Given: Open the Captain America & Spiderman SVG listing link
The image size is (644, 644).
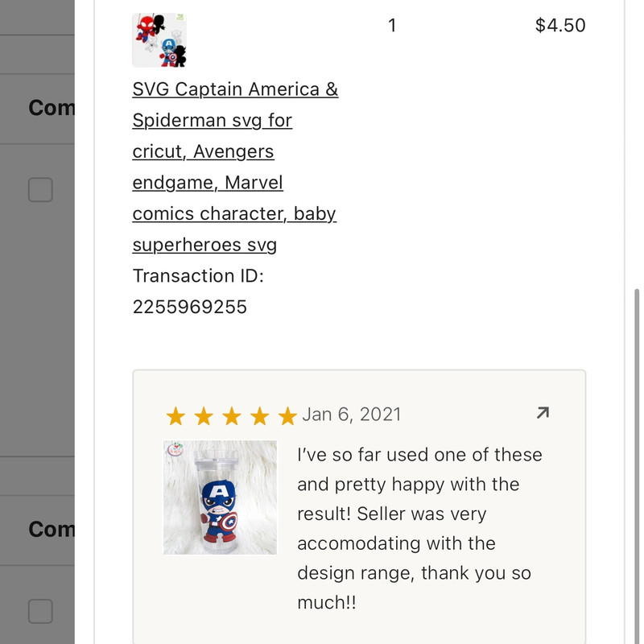Looking at the screenshot, I should click(235, 167).
